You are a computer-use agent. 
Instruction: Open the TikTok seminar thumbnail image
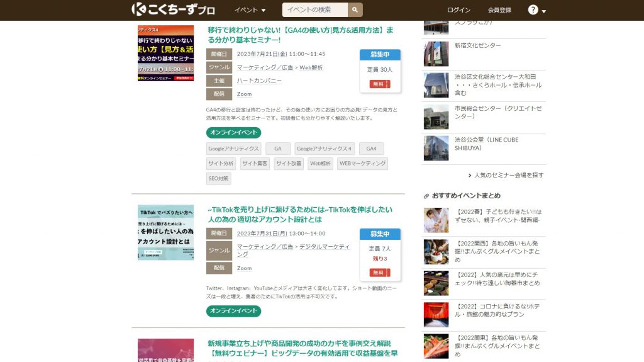click(x=165, y=232)
